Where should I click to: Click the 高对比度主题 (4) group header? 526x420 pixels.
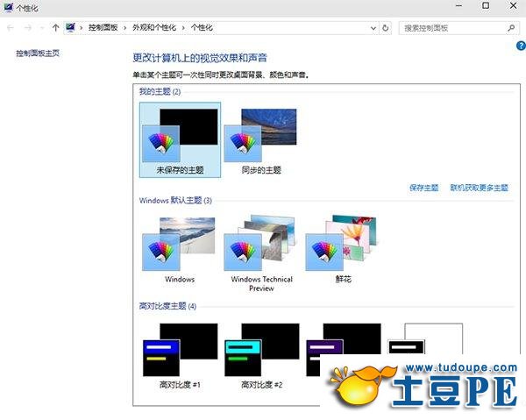tap(167, 306)
